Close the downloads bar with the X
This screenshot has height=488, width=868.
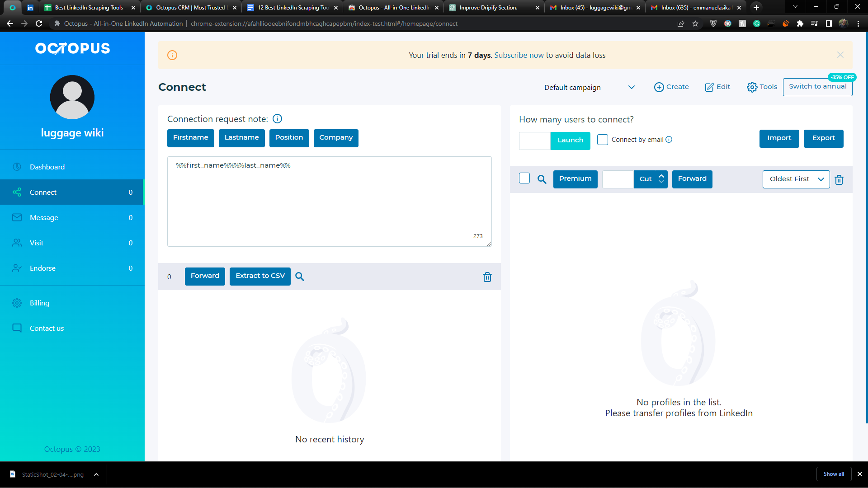860,474
